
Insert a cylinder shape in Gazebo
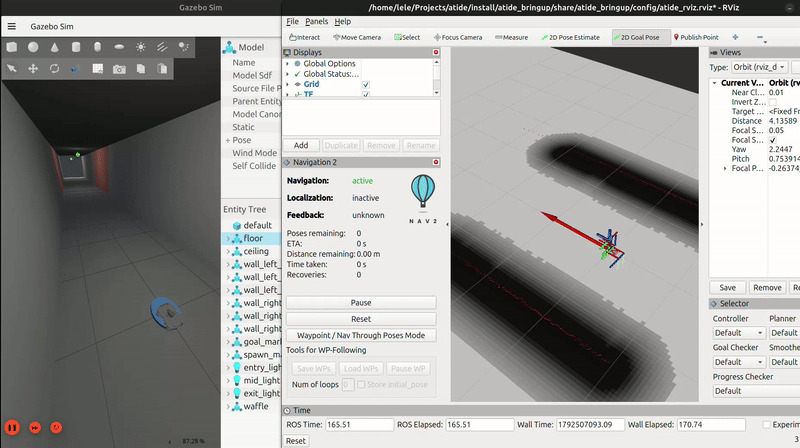(76, 47)
